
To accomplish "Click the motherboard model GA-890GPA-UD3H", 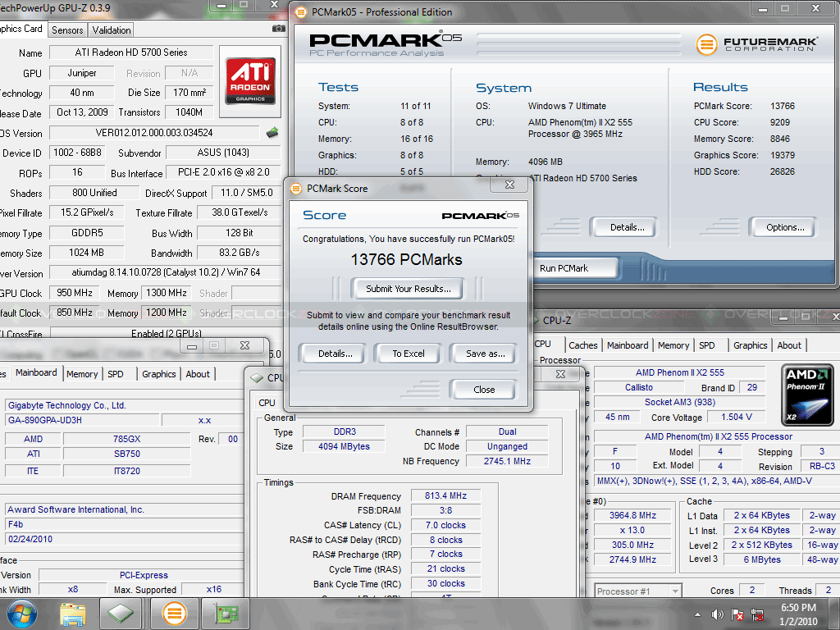I will pos(82,420).
